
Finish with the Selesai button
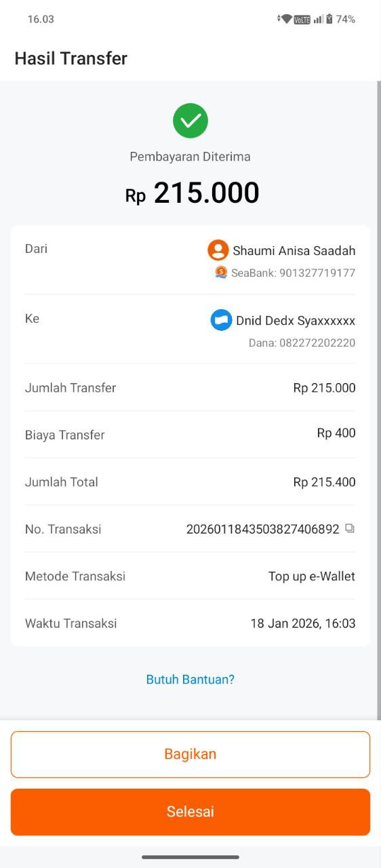190,812
